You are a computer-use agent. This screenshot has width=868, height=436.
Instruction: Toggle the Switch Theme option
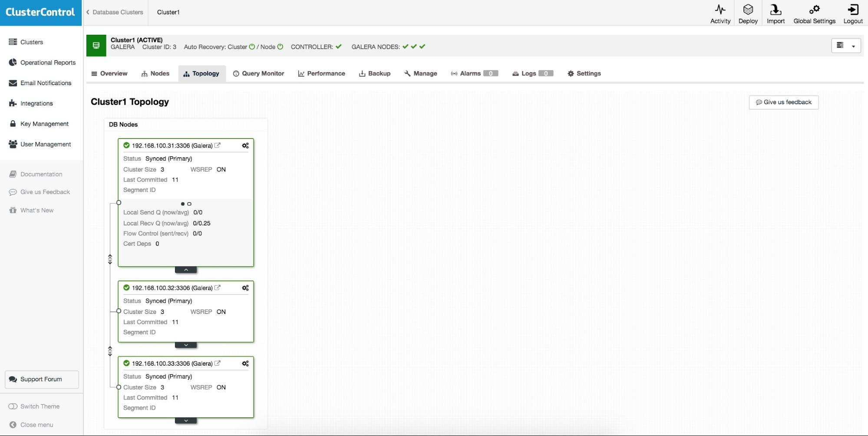pyautogui.click(x=34, y=406)
